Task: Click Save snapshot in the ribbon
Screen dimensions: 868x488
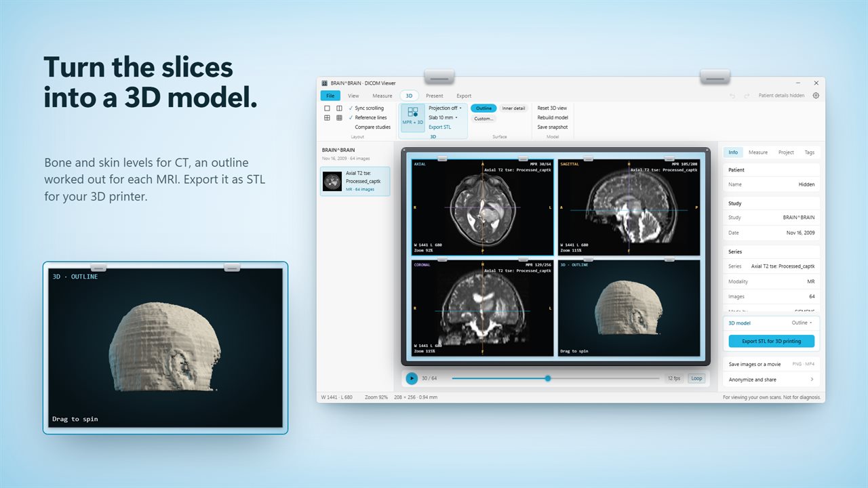Action: pos(553,127)
